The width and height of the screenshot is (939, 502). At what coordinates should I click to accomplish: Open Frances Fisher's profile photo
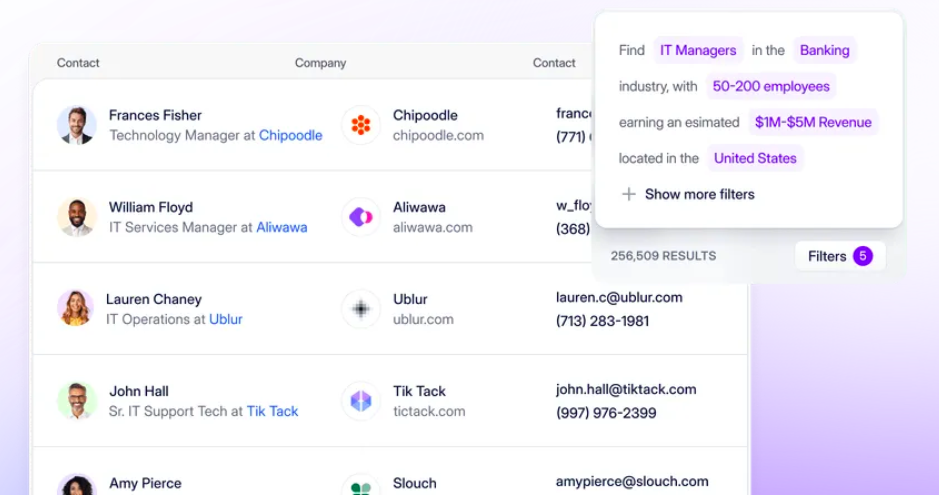77,125
